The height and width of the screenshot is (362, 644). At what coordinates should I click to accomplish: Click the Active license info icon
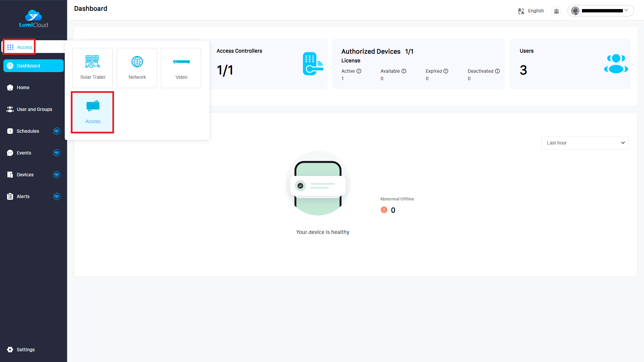pos(359,71)
